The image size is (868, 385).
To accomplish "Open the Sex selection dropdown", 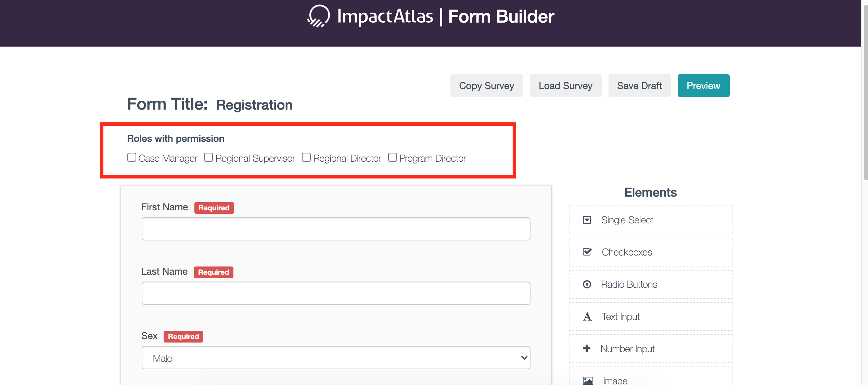I will 335,357.
